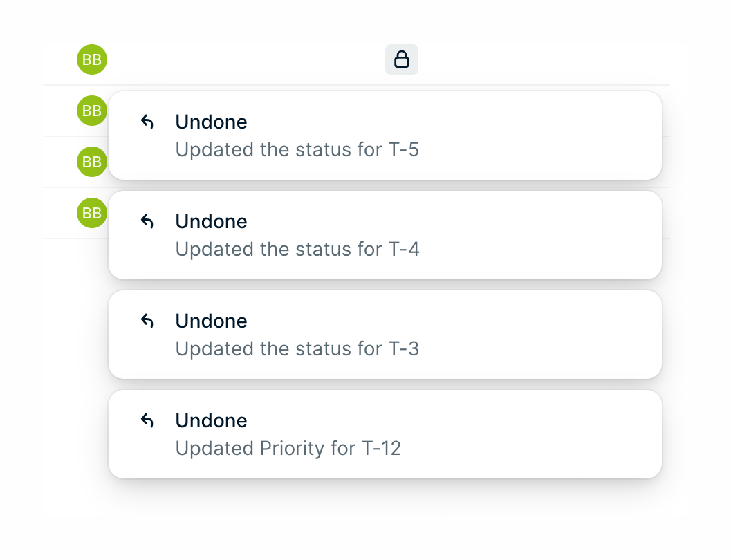Select the text Updated Priority for T-12
The image size is (731, 560).
288,448
